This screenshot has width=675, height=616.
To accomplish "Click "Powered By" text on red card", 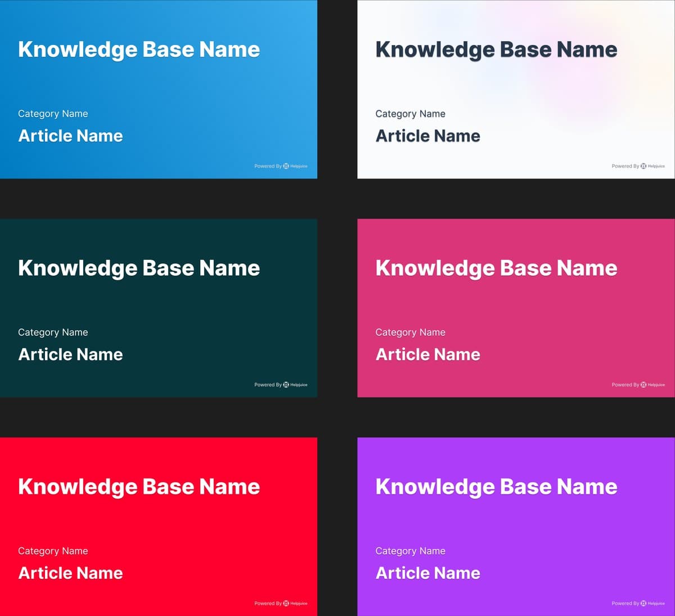I will coord(268,603).
